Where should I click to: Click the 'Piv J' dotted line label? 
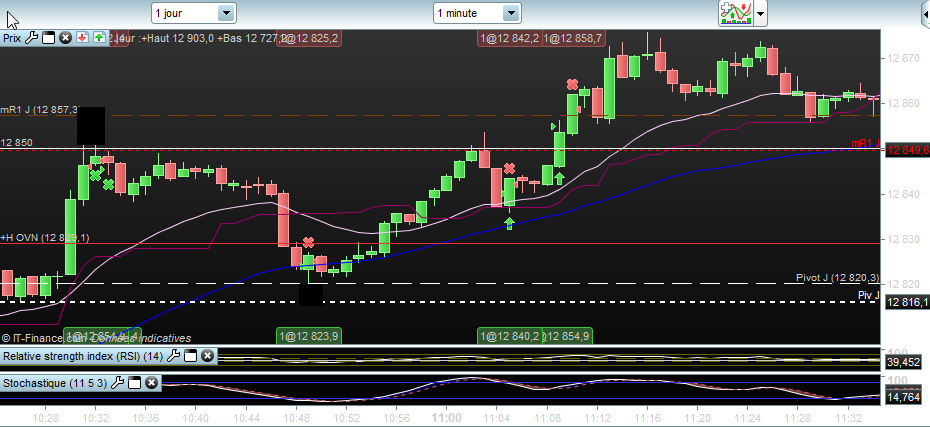point(868,295)
